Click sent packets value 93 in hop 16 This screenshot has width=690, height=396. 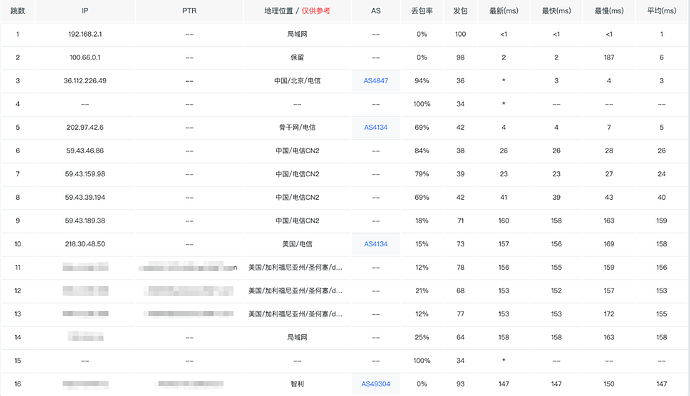(x=460, y=384)
